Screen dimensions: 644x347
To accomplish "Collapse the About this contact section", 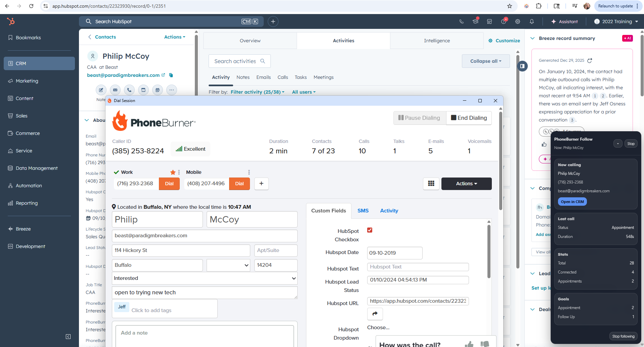I will [87, 120].
